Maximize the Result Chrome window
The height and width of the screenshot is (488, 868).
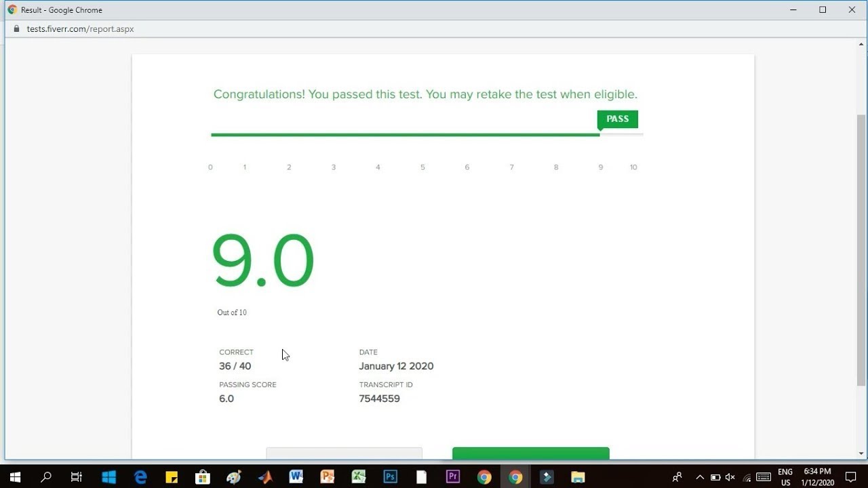[x=823, y=9]
